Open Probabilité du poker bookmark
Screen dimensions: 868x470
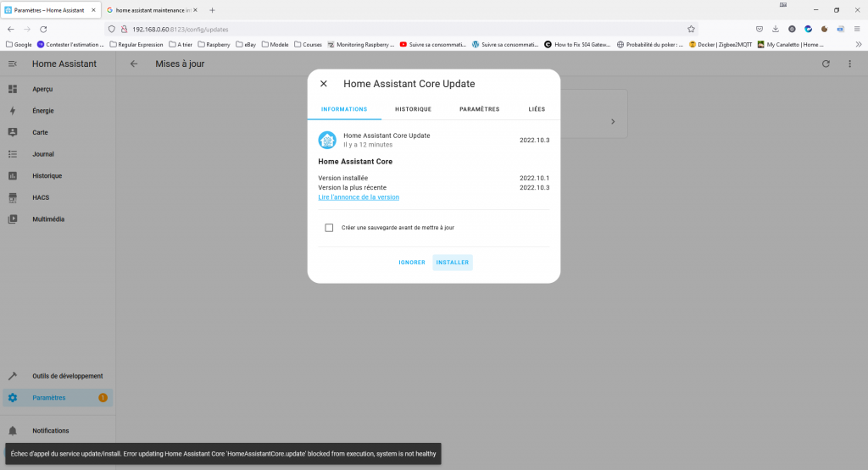click(650, 44)
